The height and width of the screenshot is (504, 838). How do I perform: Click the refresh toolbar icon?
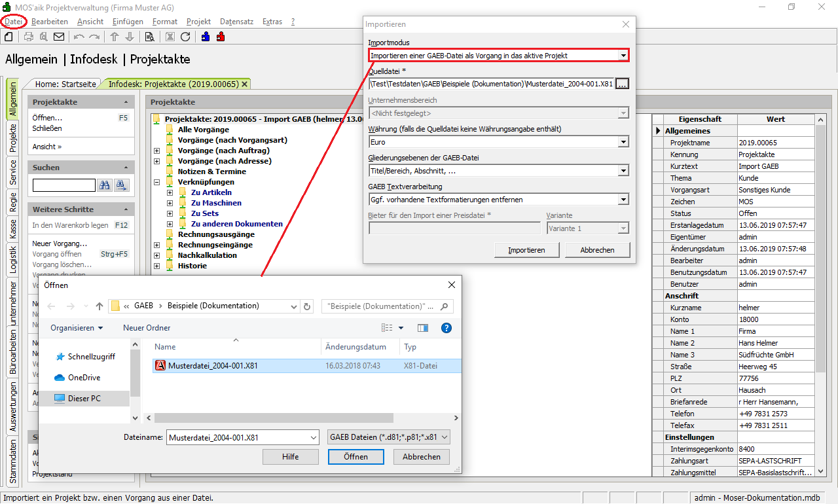[185, 37]
